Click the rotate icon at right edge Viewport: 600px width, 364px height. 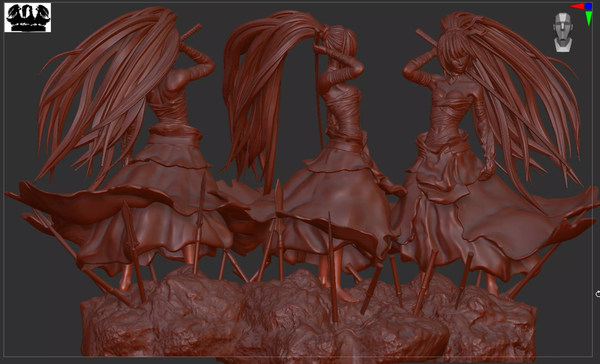[598, 294]
